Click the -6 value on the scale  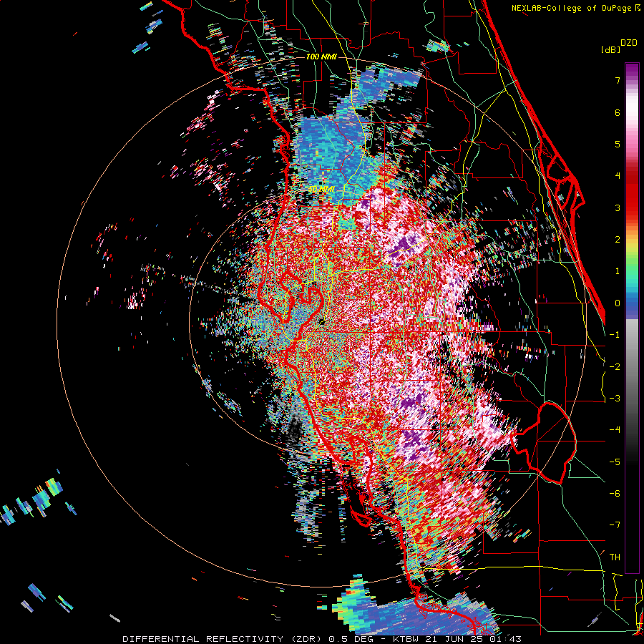click(615, 494)
